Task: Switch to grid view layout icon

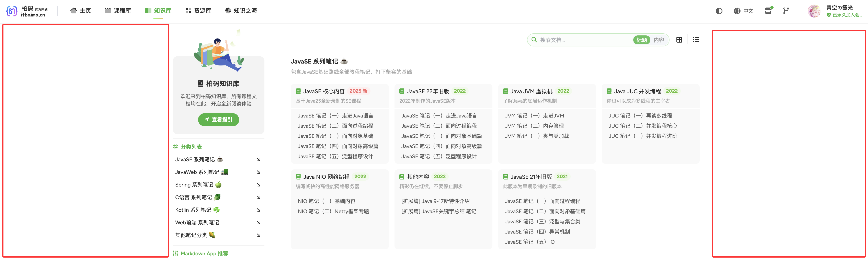Action: click(679, 40)
